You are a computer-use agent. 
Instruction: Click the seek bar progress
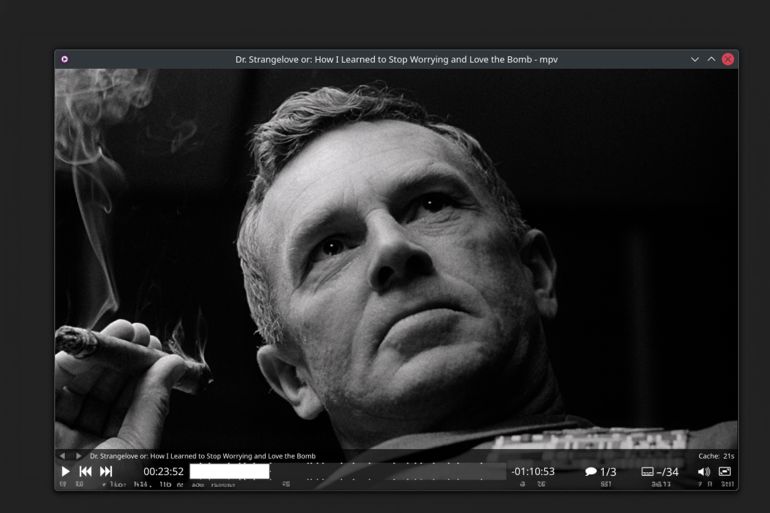click(x=347, y=471)
